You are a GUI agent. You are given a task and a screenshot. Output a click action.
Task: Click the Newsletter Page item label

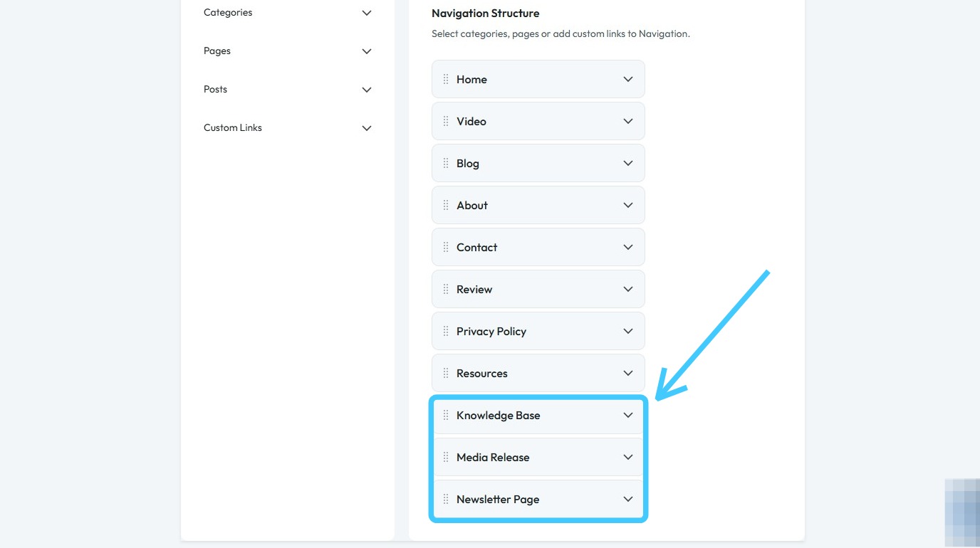[x=497, y=499]
